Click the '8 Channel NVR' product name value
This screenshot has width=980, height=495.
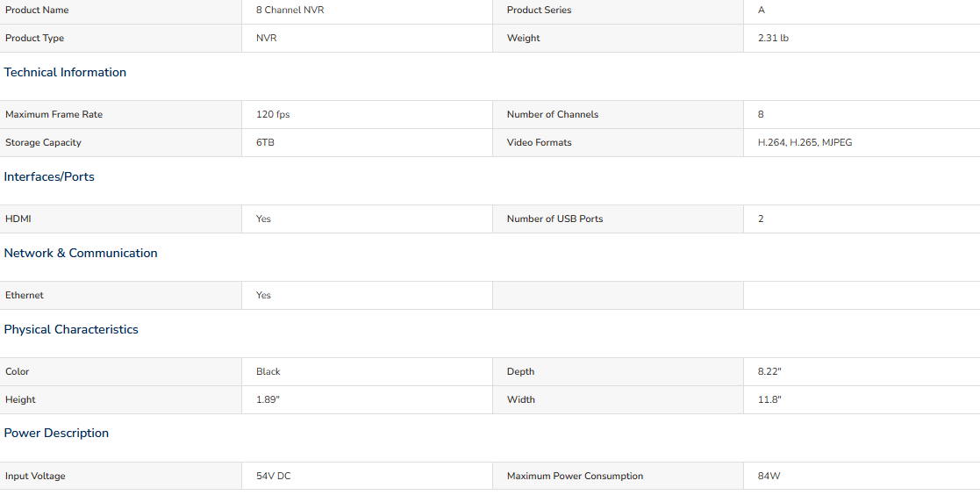[290, 10]
